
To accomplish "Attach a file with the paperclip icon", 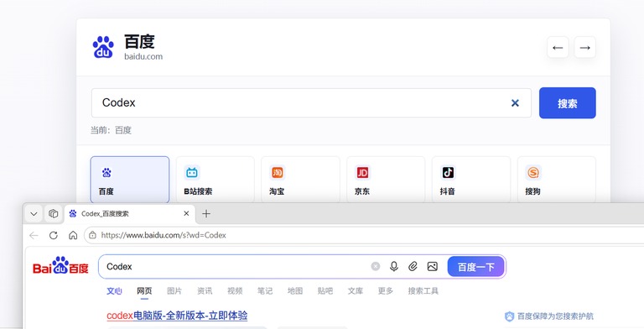I will (413, 267).
